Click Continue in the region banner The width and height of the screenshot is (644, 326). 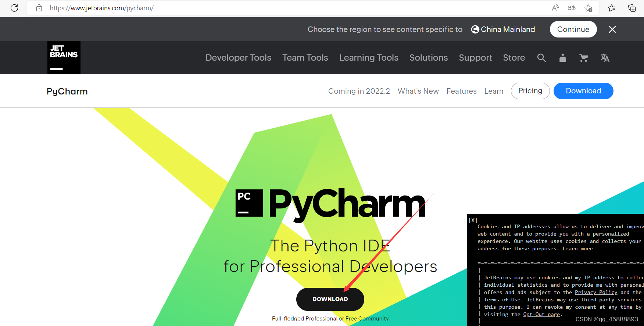pos(573,29)
